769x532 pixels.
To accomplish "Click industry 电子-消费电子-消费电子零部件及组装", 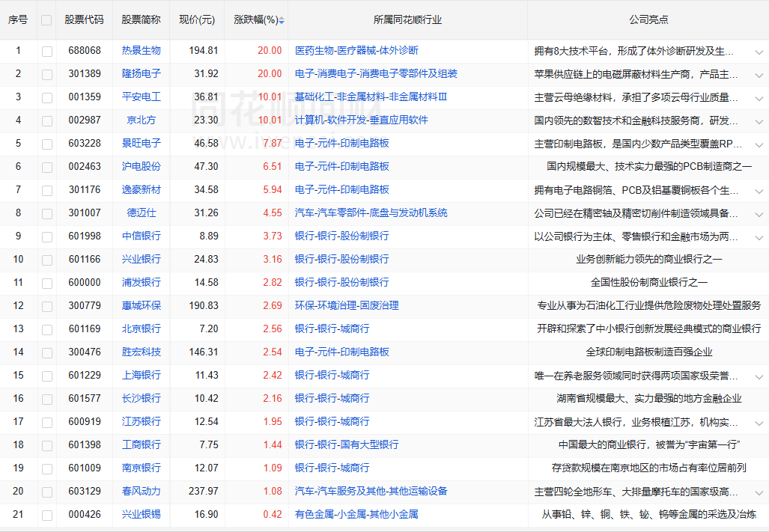I will pyautogui.click(x=376, y=74).
